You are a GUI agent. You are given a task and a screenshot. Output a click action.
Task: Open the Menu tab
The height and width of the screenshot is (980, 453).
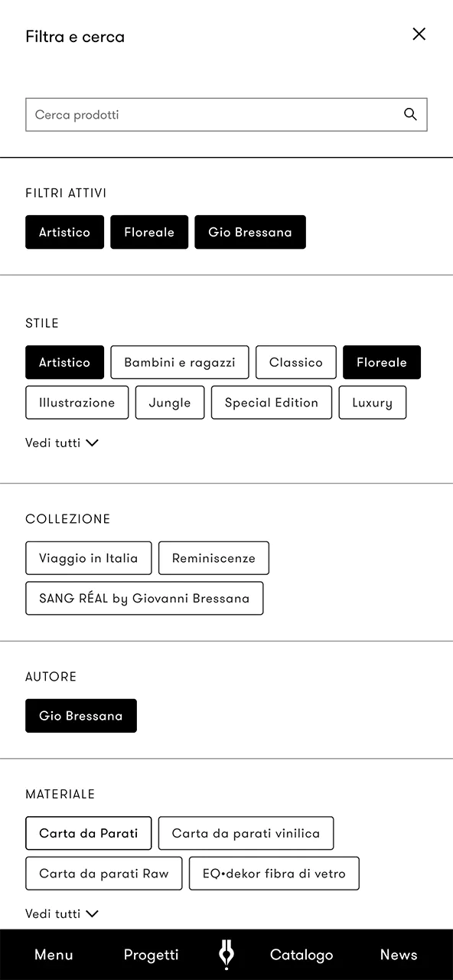click(54, 955)
